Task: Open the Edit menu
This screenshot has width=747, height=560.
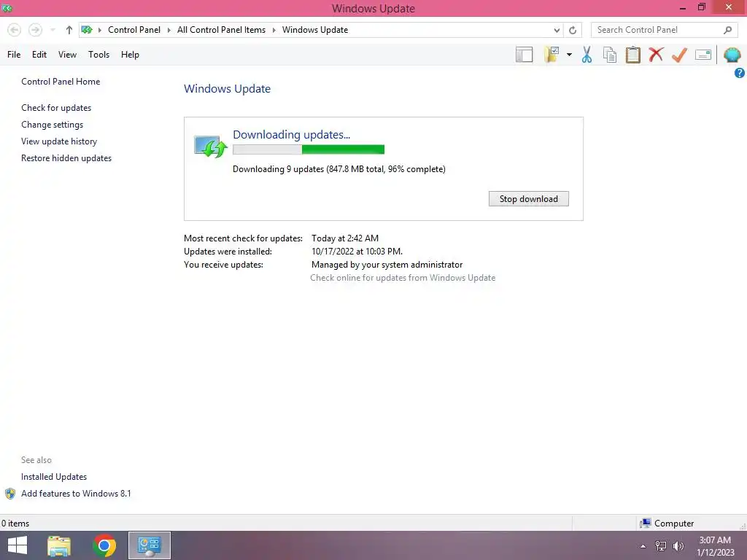Action: 39,55
